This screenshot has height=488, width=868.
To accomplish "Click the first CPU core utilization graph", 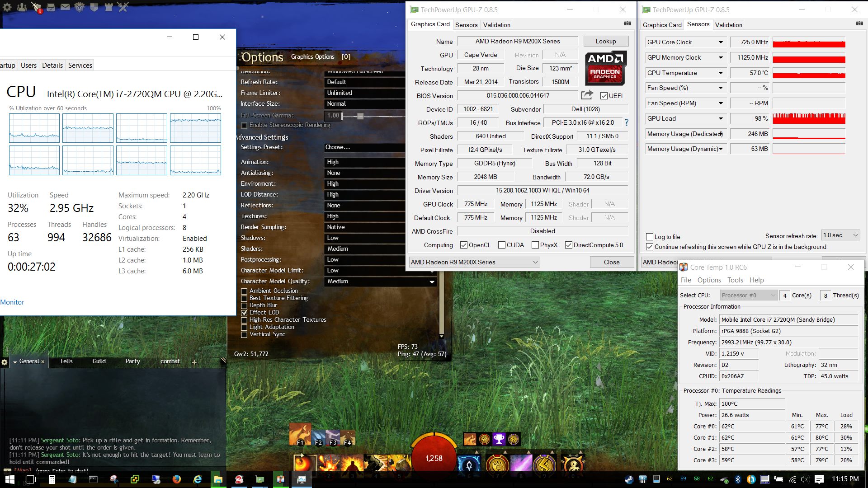I will coord(34,128).
